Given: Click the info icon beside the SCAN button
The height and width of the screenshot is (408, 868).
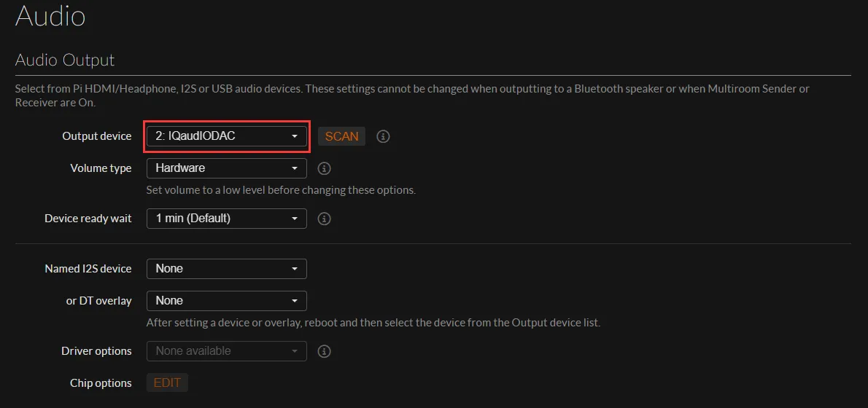Looking at the screenshot, I should coord(383,137).
